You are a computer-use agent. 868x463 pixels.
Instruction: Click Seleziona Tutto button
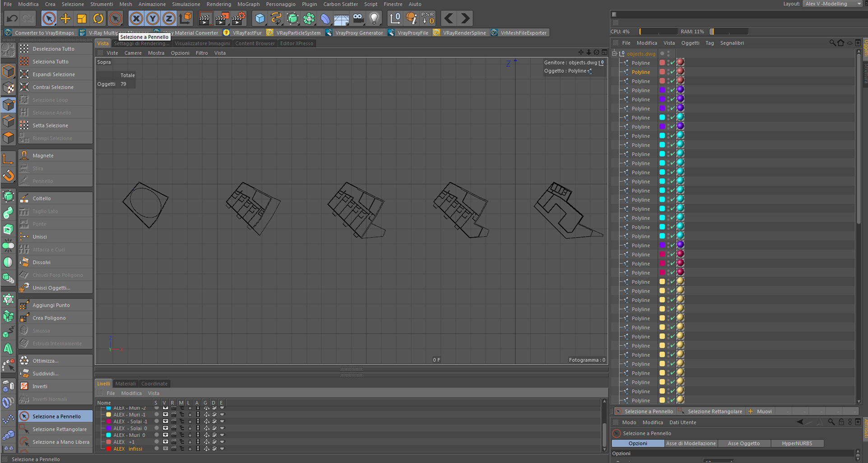point(50,61)
